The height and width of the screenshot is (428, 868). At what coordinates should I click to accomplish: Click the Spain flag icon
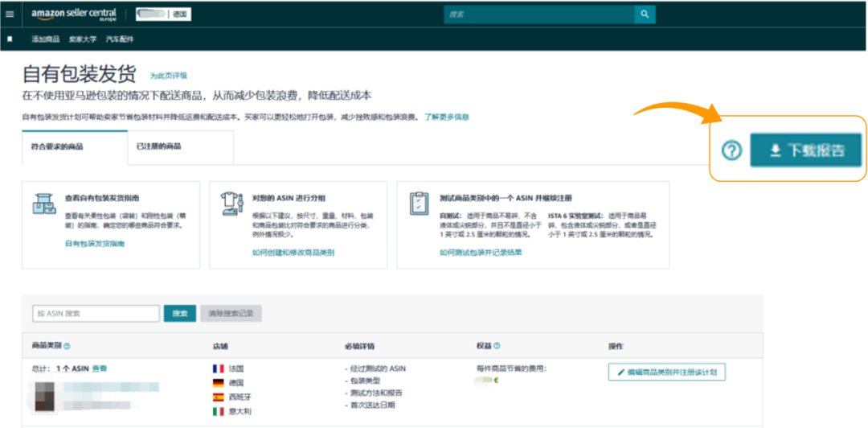[x=219, y=397]
